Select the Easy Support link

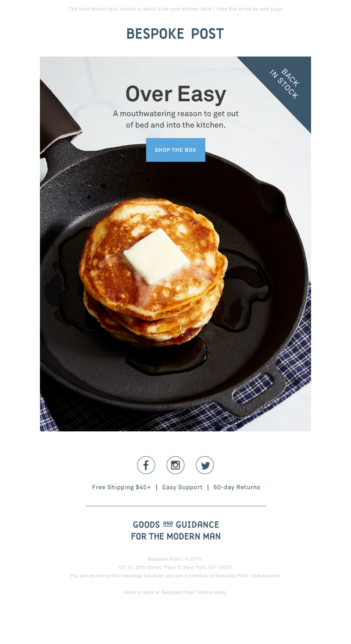coord(182,487)
